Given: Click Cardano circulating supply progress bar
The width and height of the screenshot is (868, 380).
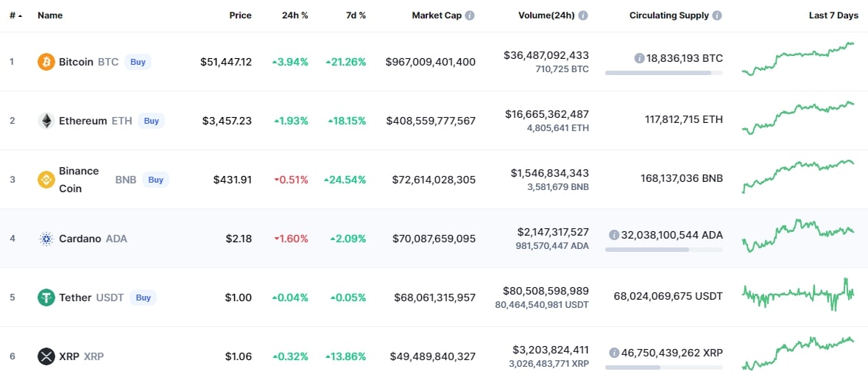Looking at the screenshot, I should tap(664, 250).
